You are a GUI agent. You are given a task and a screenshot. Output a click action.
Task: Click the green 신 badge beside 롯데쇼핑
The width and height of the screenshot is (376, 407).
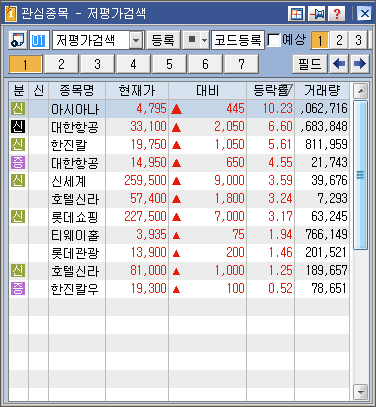pos(18,216)
